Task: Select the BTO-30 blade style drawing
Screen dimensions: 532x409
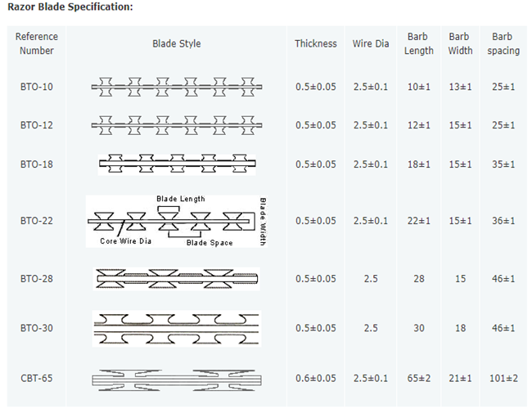Action: tap(176, 327)
